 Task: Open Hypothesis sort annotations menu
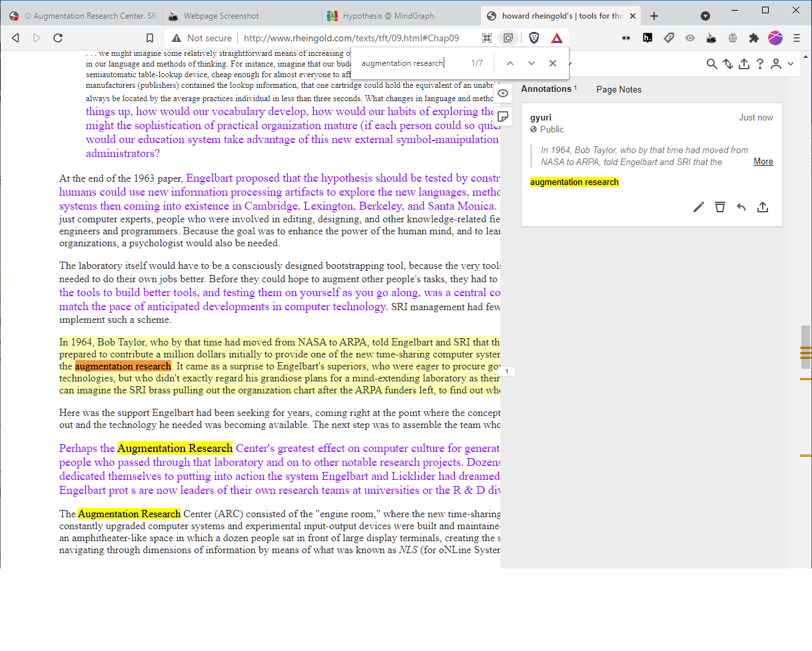tap(728, 64)
